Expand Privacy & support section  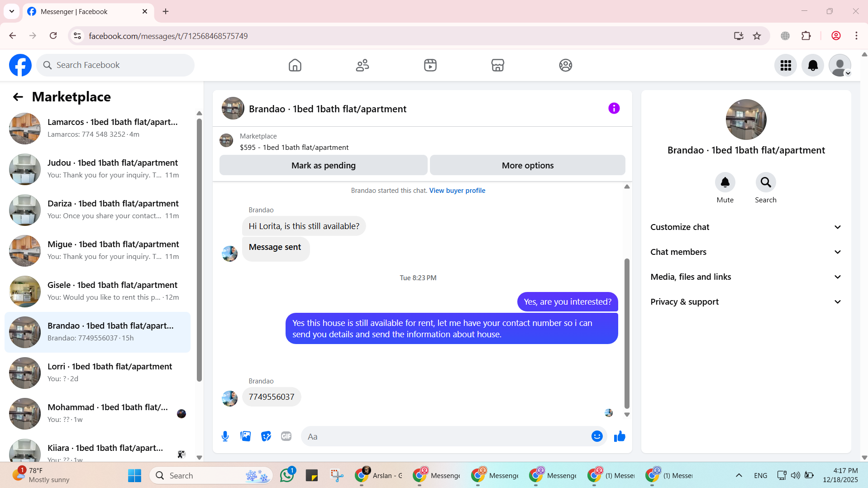tap(746, 302)
